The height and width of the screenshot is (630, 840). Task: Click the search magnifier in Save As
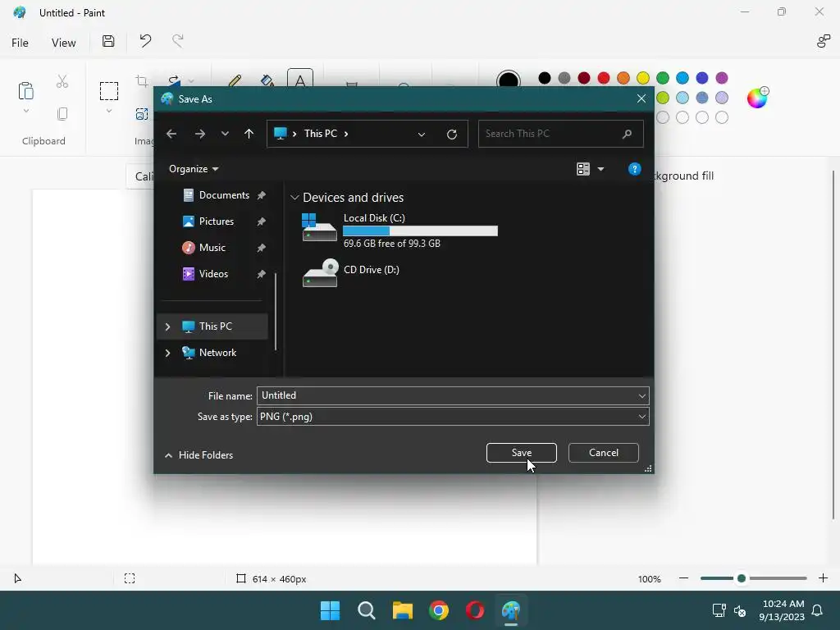click(627, 134)
